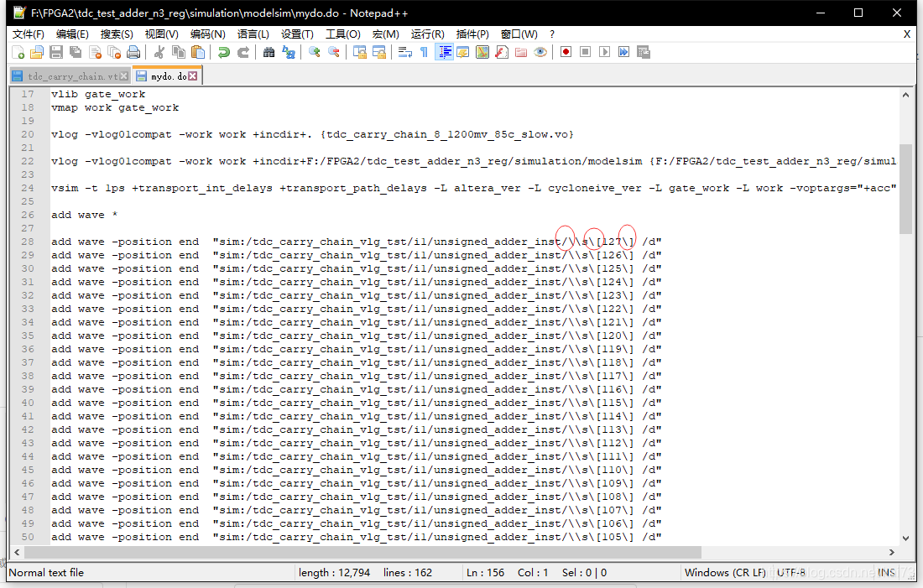Open the Function List icon
923x588 pixels.
(x=502, y=52)
